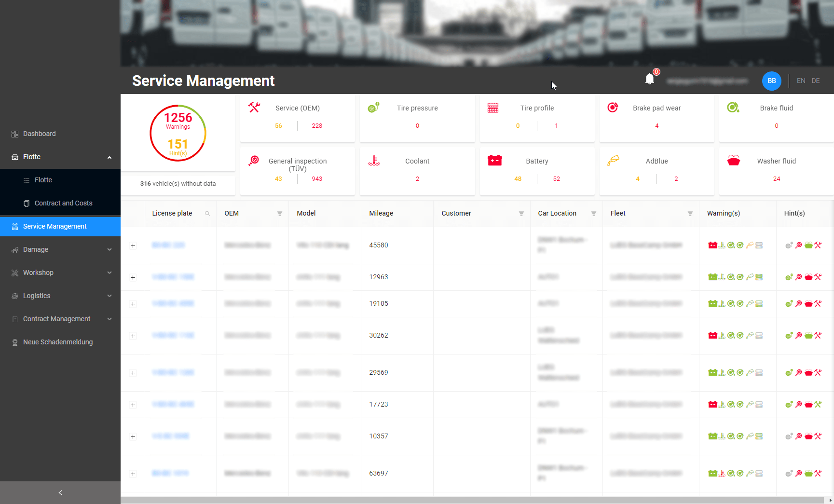The height and width of the screenshot is (504, 834).
Task: Select the yellow AdBlue pouring icon
Action: (614, 160)
